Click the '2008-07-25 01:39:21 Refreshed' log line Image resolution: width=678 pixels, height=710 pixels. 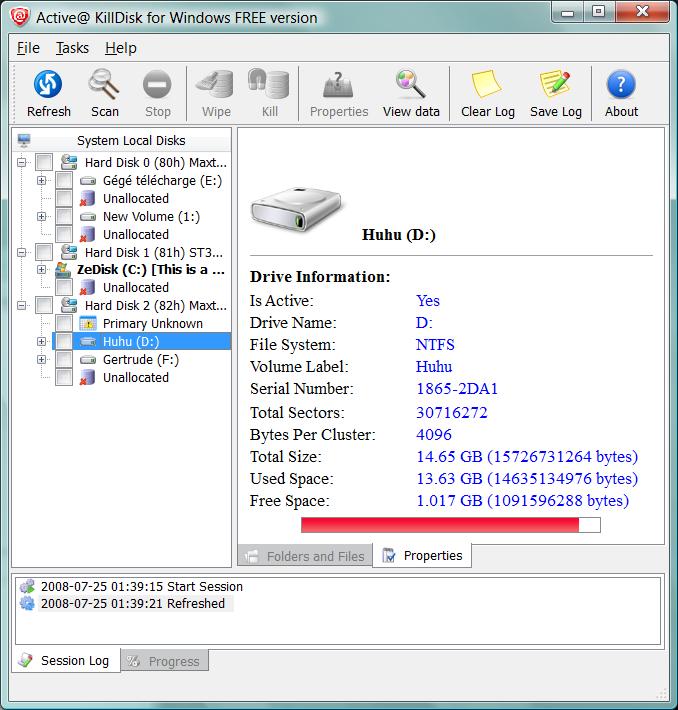133,604
